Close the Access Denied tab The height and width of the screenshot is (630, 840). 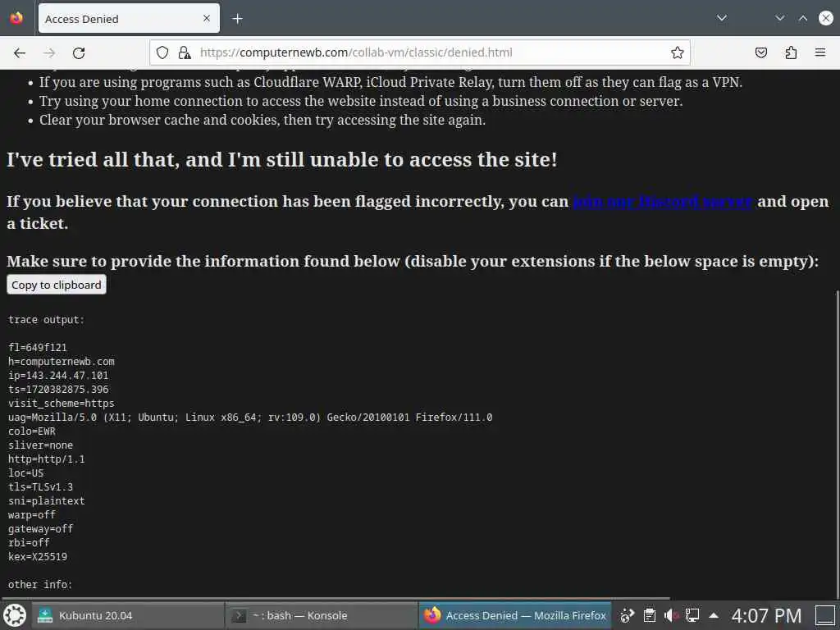coord(207,18)
